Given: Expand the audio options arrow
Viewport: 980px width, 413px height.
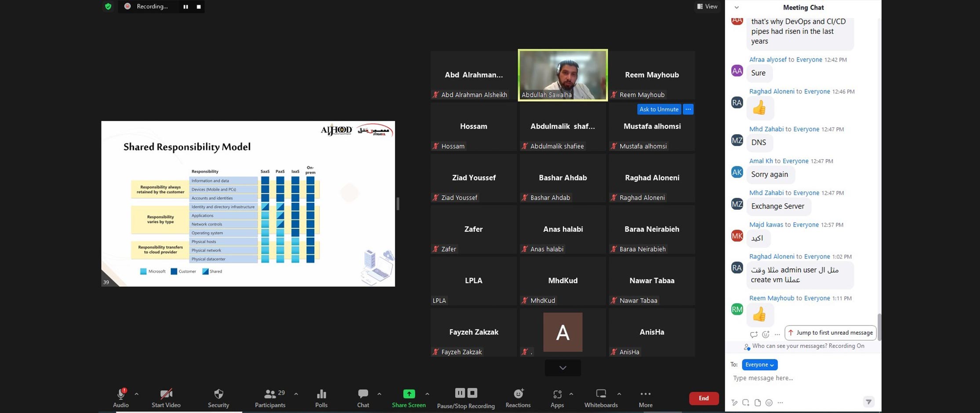Looking at the screenshot, I should tap(137, 394).
